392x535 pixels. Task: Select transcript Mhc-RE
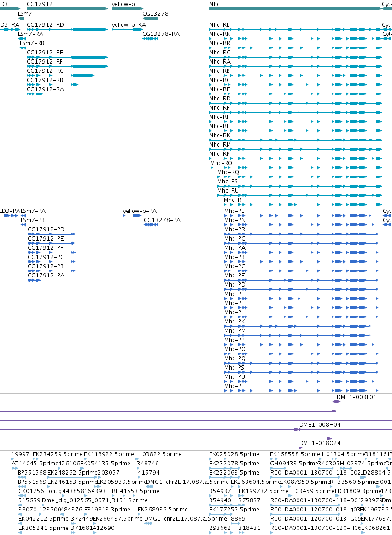pos(219,89)
